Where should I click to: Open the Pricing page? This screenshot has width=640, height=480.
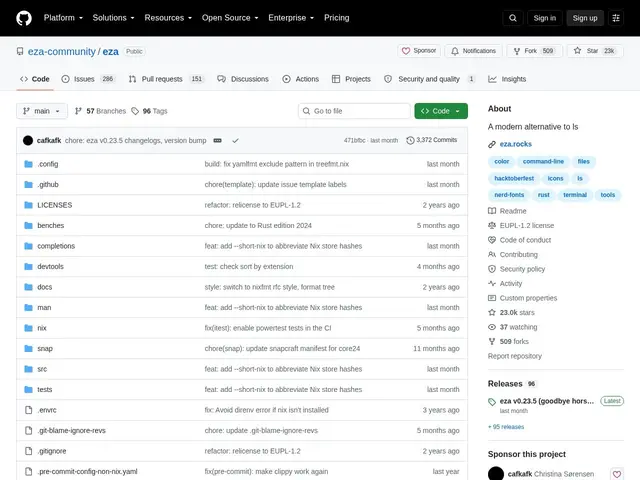[337, 18]
